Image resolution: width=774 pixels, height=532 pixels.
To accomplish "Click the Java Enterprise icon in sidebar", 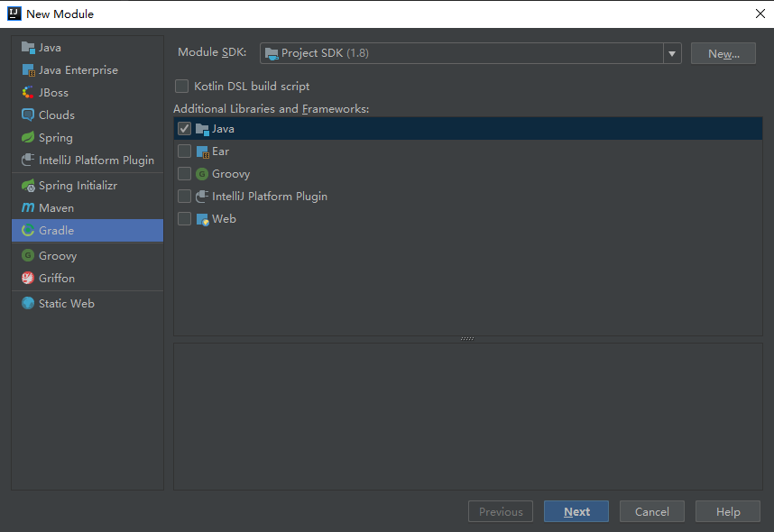I will 28,70.
